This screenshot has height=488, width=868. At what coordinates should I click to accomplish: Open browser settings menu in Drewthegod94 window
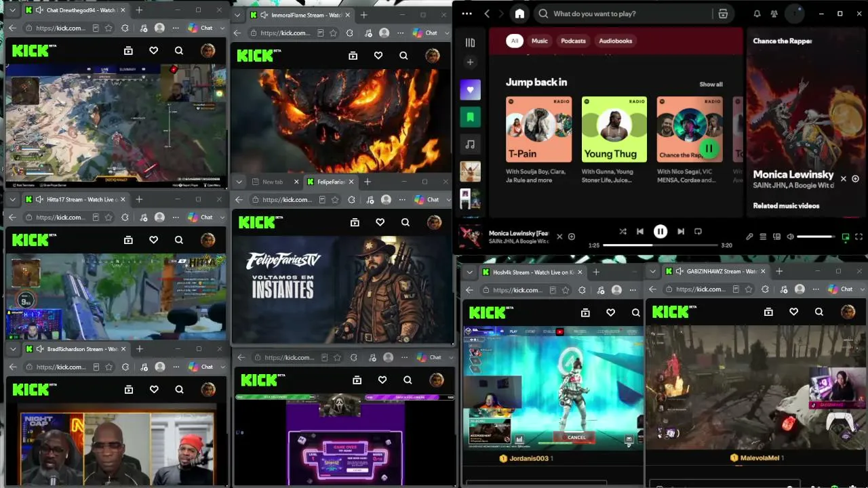click(x=176, y=28)
